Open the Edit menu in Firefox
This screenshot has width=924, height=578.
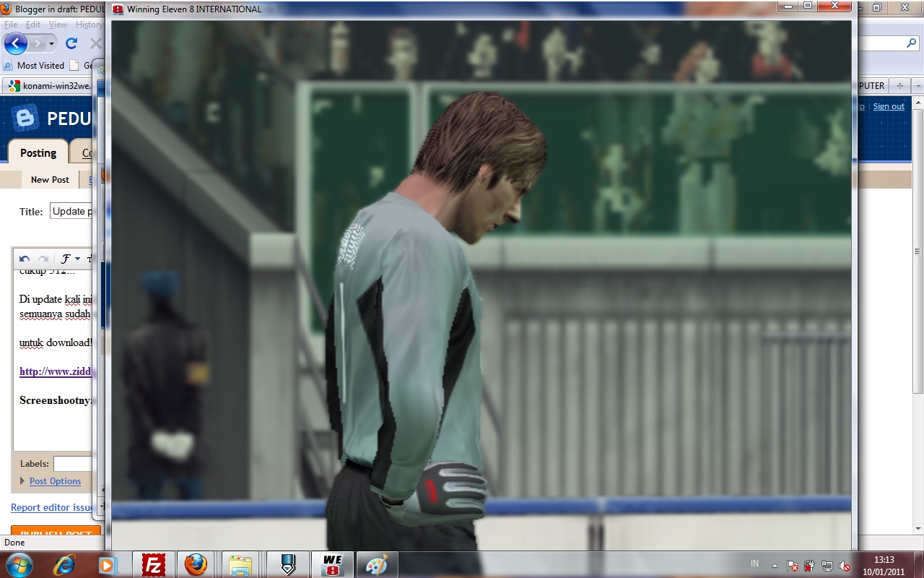33,24
